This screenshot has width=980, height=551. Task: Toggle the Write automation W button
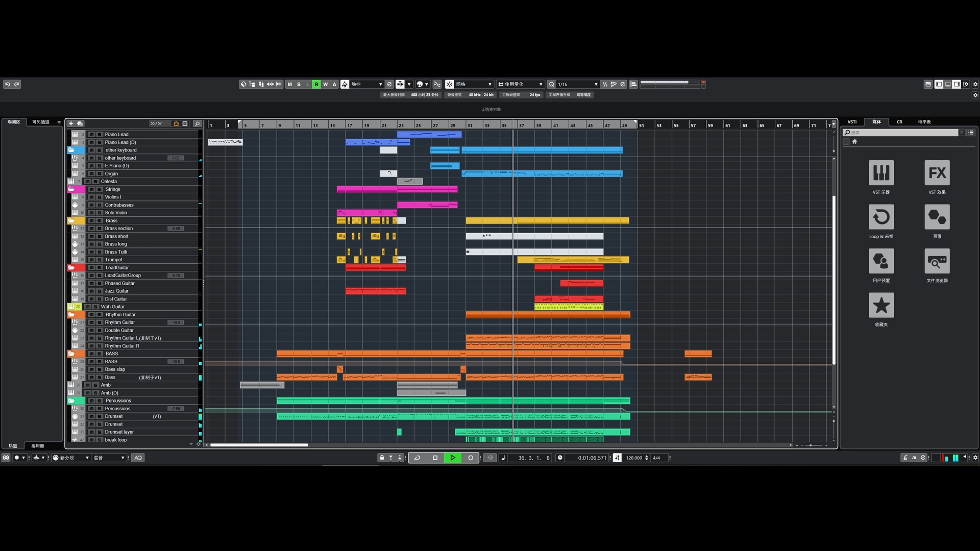point(326,84)
